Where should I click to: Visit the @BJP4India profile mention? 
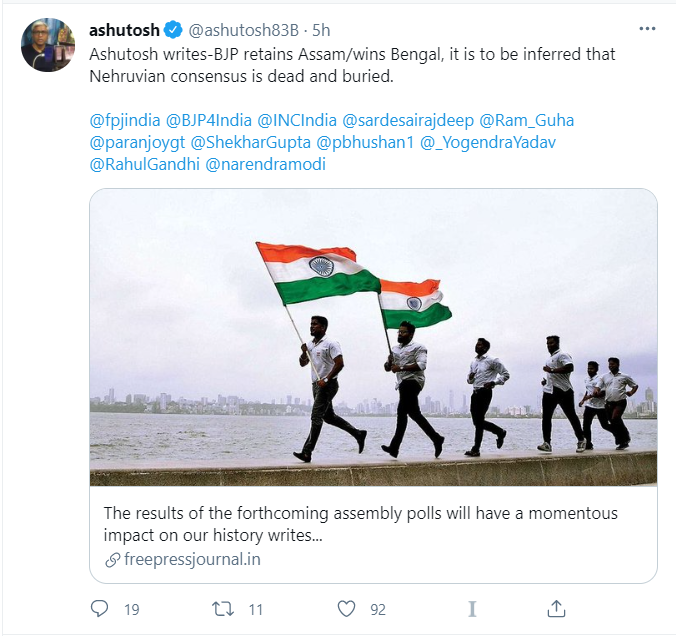(x=215, y=120)
